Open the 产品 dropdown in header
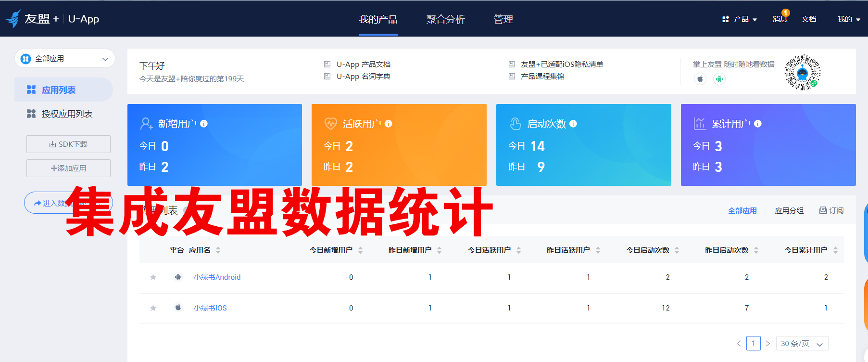868x362 pixels. click(x=740, y=19)
